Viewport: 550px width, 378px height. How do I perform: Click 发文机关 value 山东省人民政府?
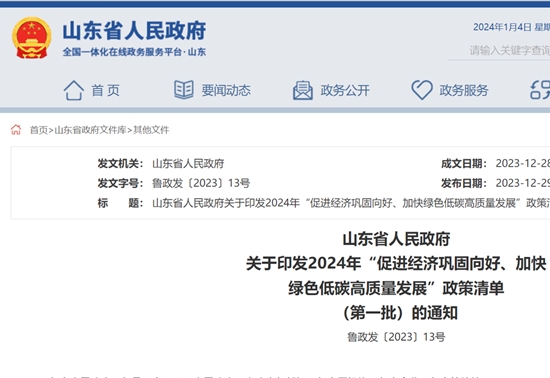click(188, 163)
